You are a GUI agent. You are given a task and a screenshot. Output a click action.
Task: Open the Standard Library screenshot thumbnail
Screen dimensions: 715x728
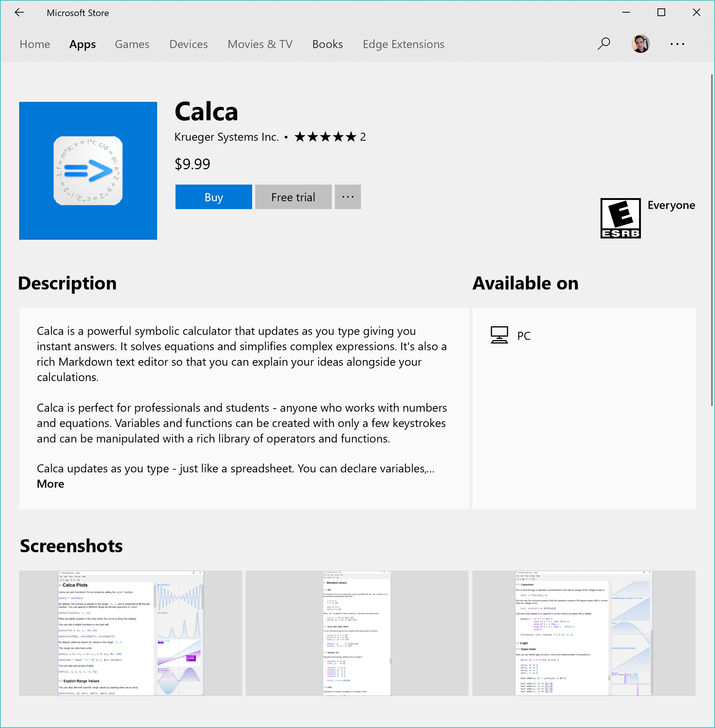point(357,633)
